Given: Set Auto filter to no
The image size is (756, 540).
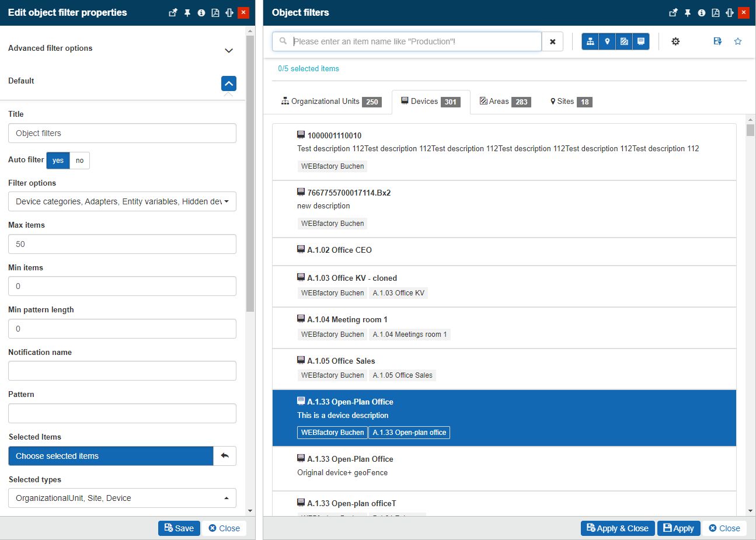Looking at the screenshot, I should coord(79,161).
